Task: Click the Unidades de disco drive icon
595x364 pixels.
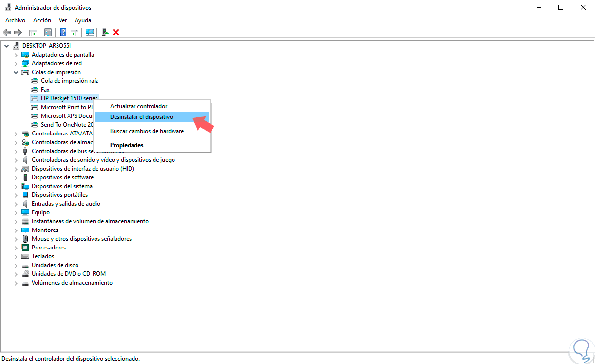Action: tap(25, 265)
